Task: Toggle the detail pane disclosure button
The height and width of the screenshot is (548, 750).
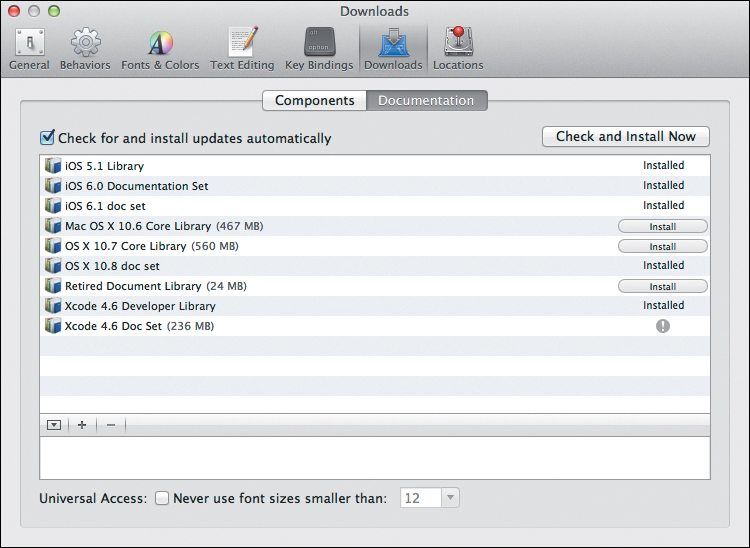Action: pos(54,425)
